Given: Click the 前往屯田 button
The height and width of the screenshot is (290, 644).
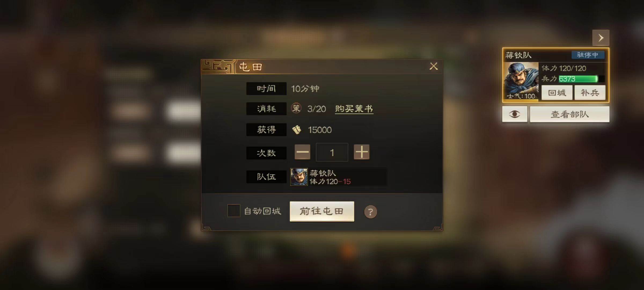Looking at the screenshot, I should pyautogui.click(x=322, y=211).
